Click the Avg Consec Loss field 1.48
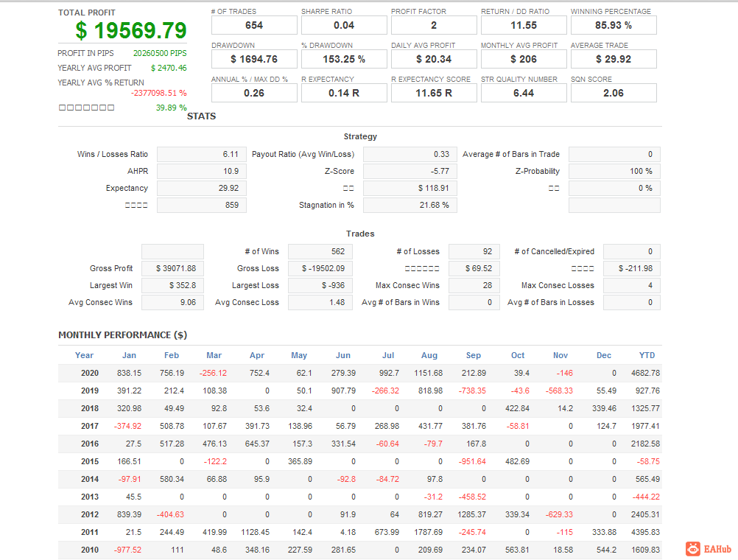The height and width of the screenshot is (560, 738). pyautogui.click(x=320, y=302)
